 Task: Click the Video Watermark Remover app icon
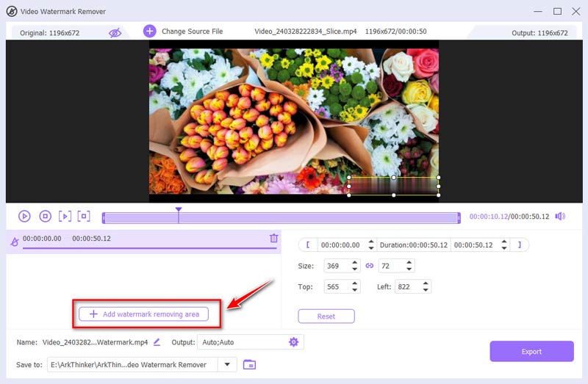12,11
